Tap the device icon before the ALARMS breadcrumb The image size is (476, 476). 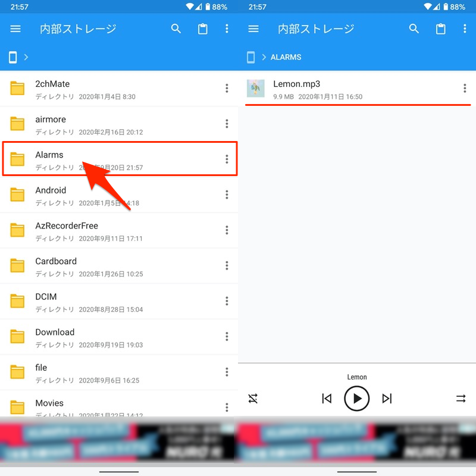coord(250,57)
